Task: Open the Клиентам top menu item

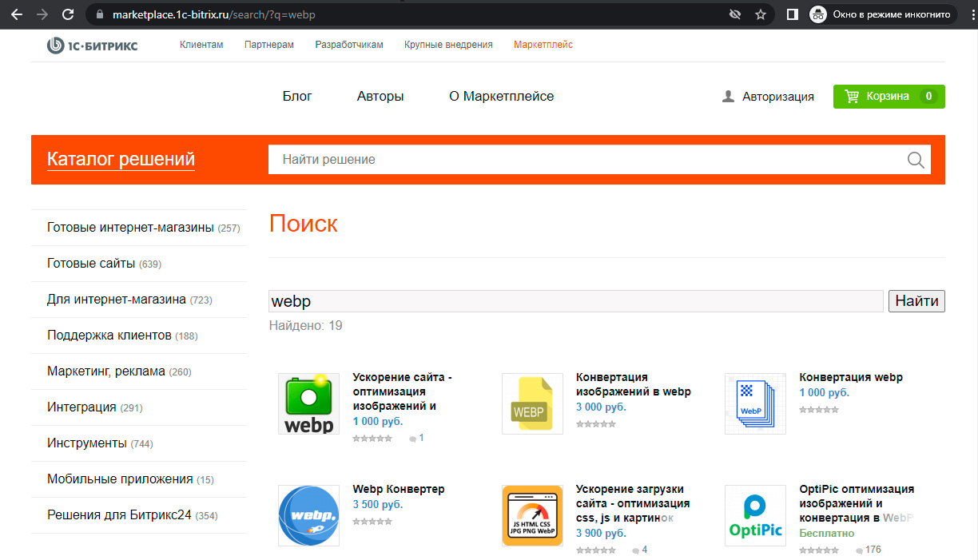Action: point(201,45)
